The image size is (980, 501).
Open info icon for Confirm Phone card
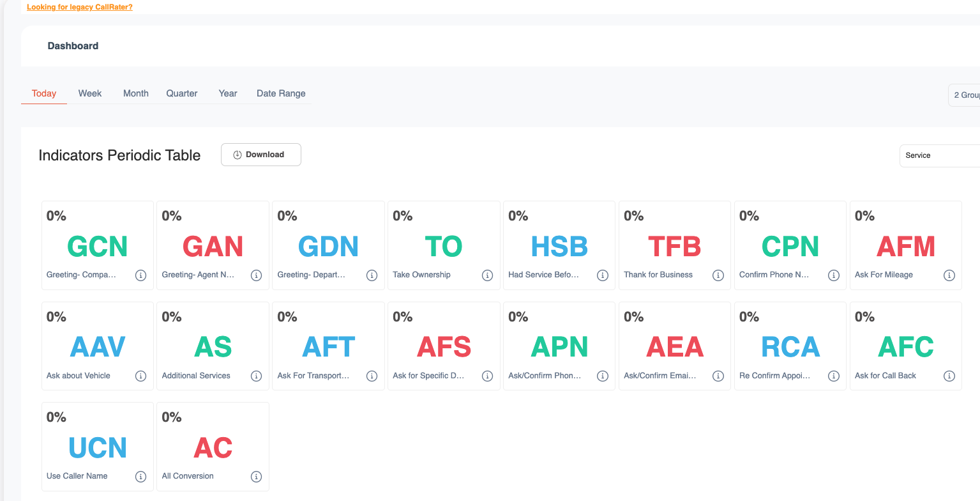(x=834, y=275)
